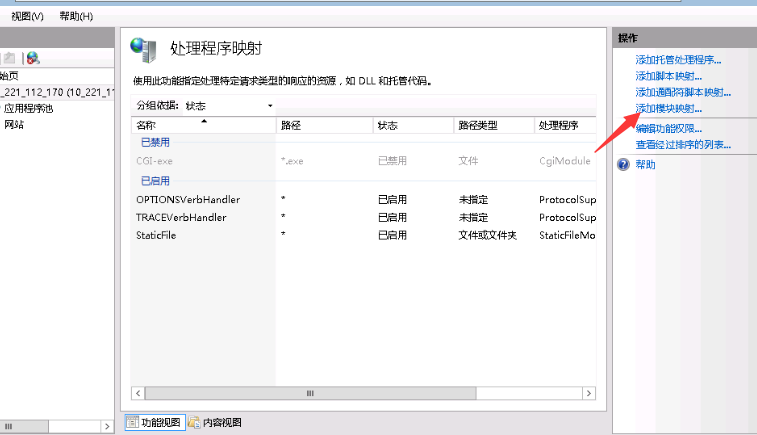Sort by the 路径 column header
Viewport: 757px width, 435px height.
[x=324, y=126]
